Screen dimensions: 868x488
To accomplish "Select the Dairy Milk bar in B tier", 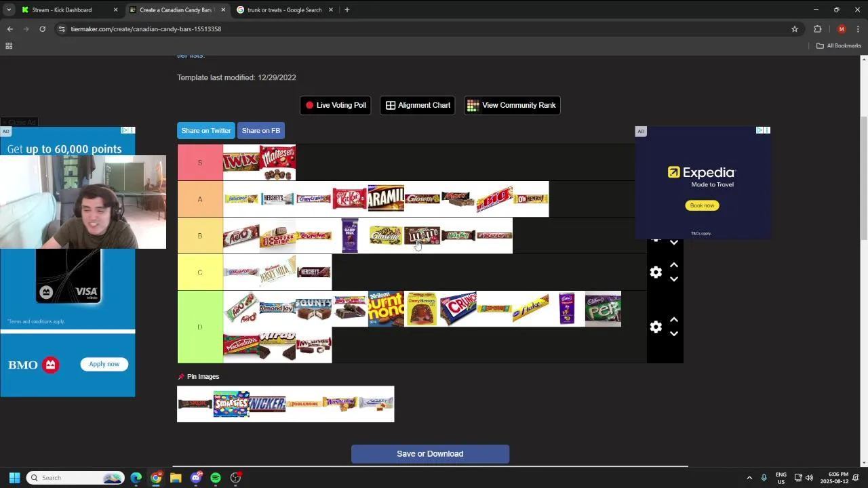I will tap(349, 235).
